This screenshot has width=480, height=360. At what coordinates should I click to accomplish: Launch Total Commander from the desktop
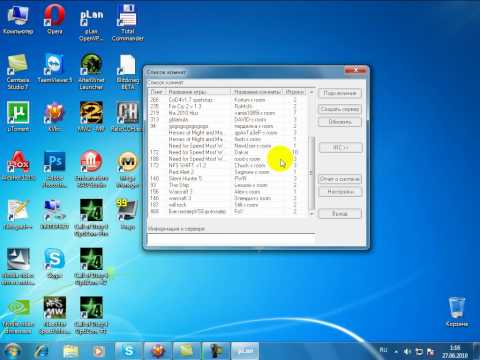128,23
